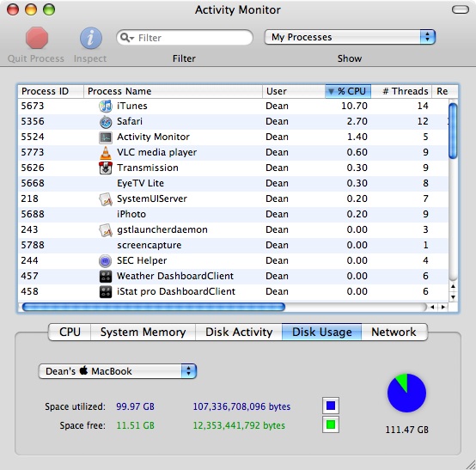The image size is (476, 470).
Task: Select the SystemUIServer icon
Action: [x=106, y=198]
